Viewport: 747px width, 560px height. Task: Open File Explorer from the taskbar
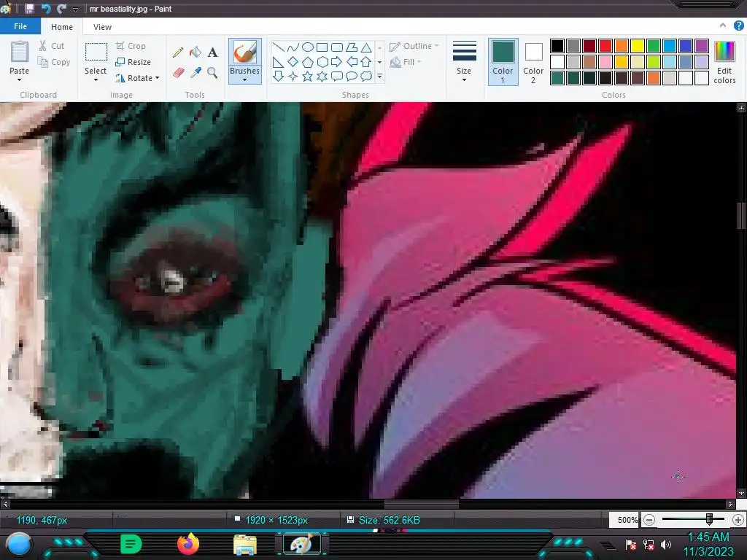[x=245, y=544]
